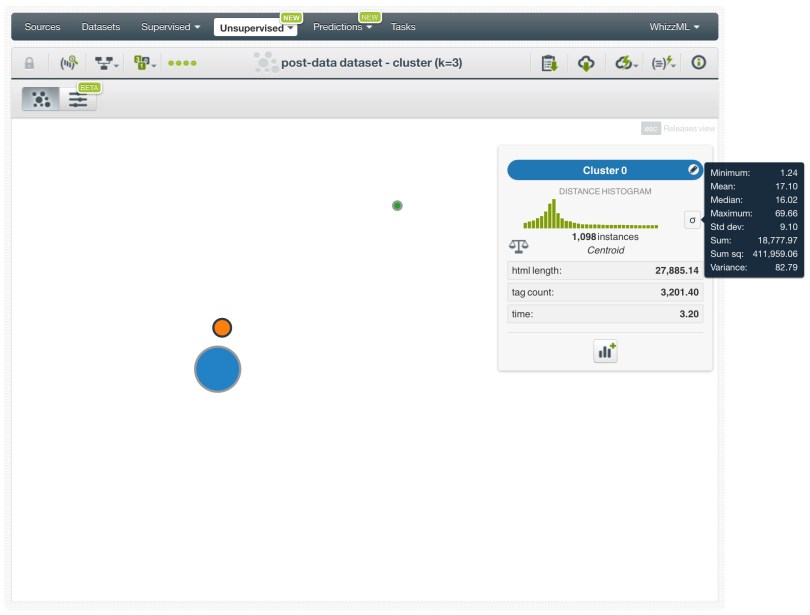Click the cloud download icon

click(x=586, y=63)
